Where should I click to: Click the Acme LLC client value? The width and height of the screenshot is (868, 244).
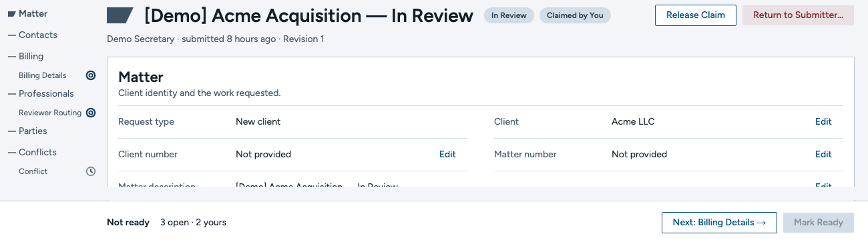pyautogui.click(x=633, y=121)
